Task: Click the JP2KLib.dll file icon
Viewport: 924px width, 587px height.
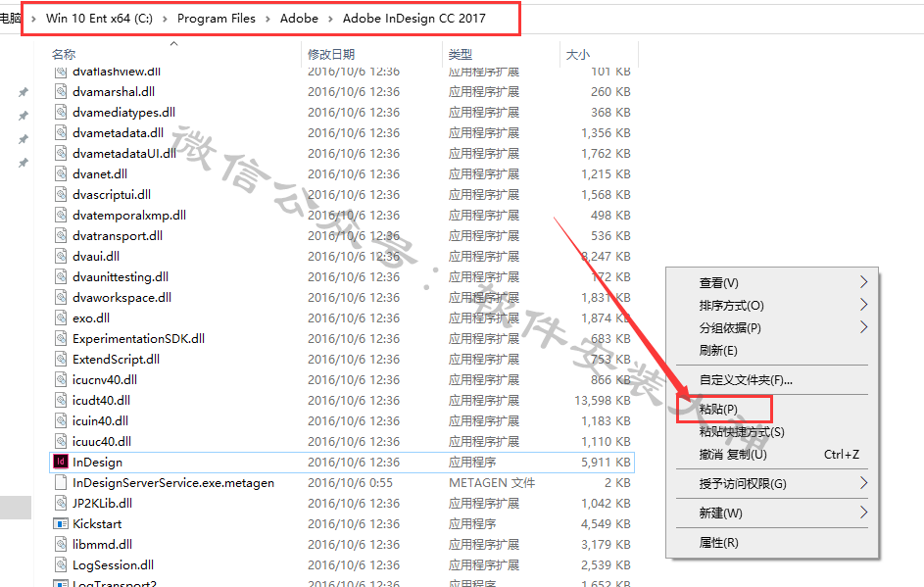Action: pyautogui.click(x=60, y=504)
